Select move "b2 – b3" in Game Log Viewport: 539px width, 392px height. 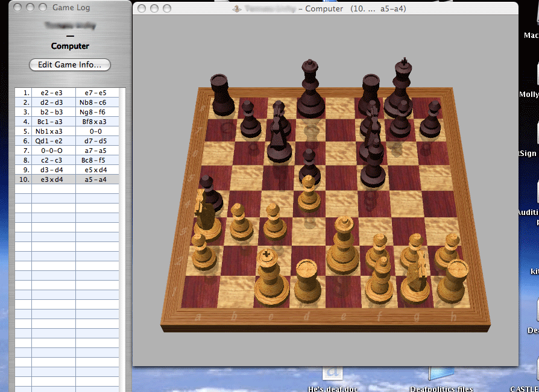[52, 112]
